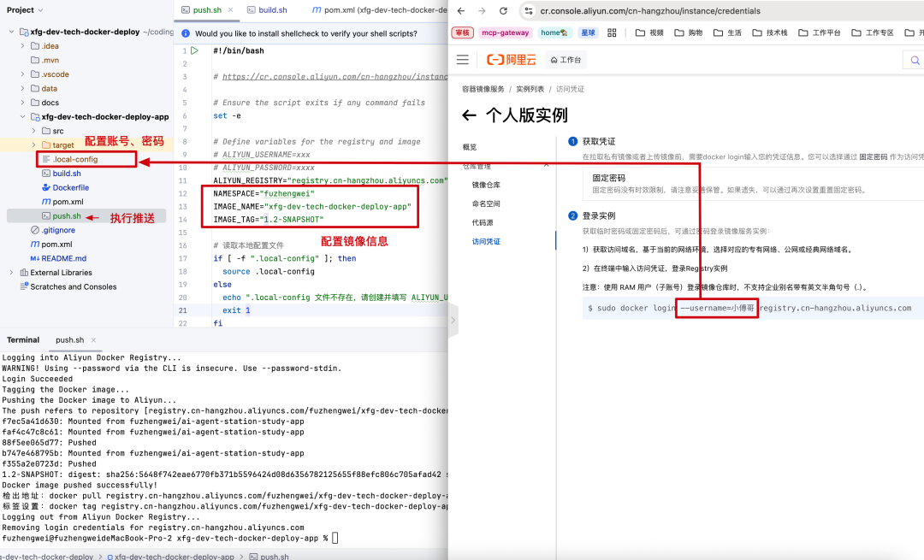Viewport: 924px width, 560px height.
Task: Expand the data folder
Action: (x=22, y=88)
